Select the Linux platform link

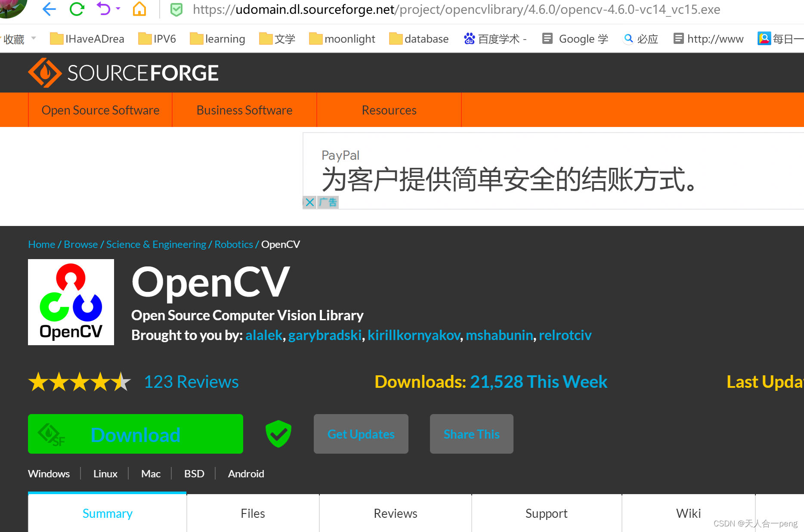pos(105,474)
